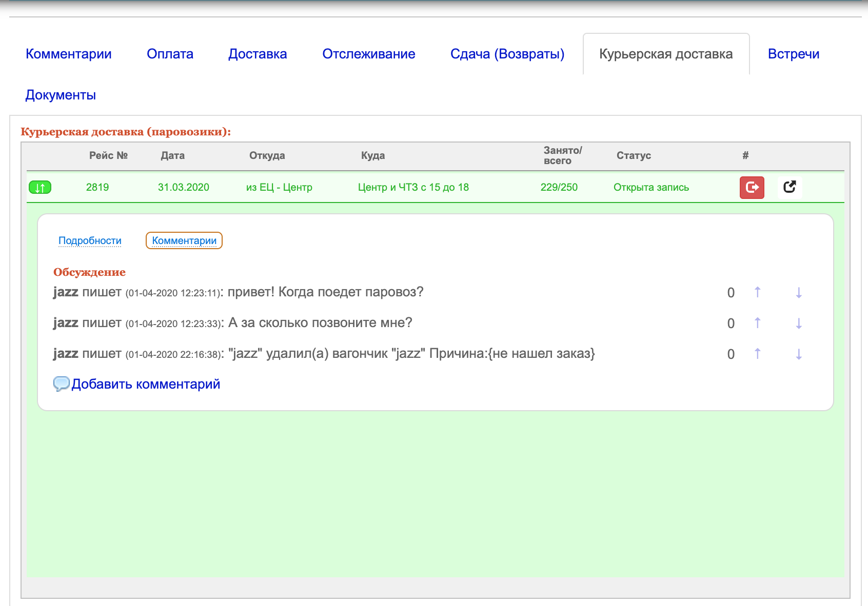868x606 pixels.
Task: Go to the Доставка tab
Action: pyautogui.click(x=258, y=54)
